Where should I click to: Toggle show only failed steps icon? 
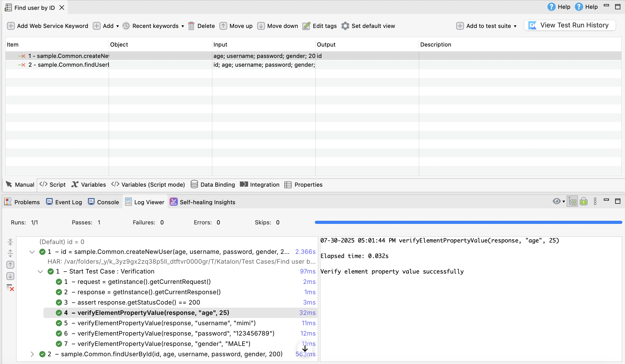click(10, 287)
